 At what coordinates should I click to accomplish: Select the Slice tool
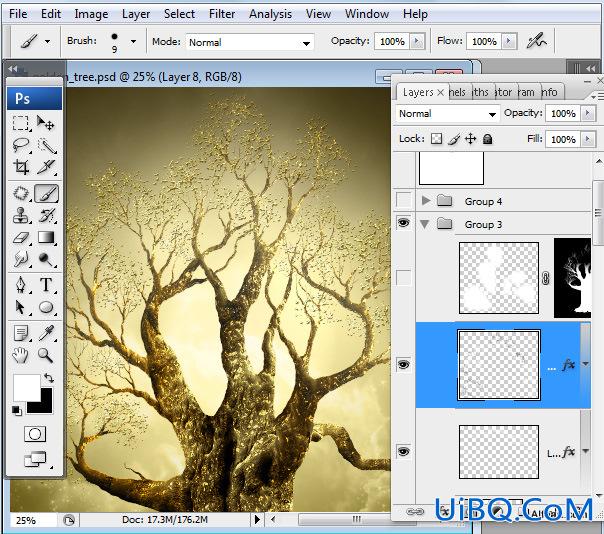pyautogui.click(x=46, y=167)
